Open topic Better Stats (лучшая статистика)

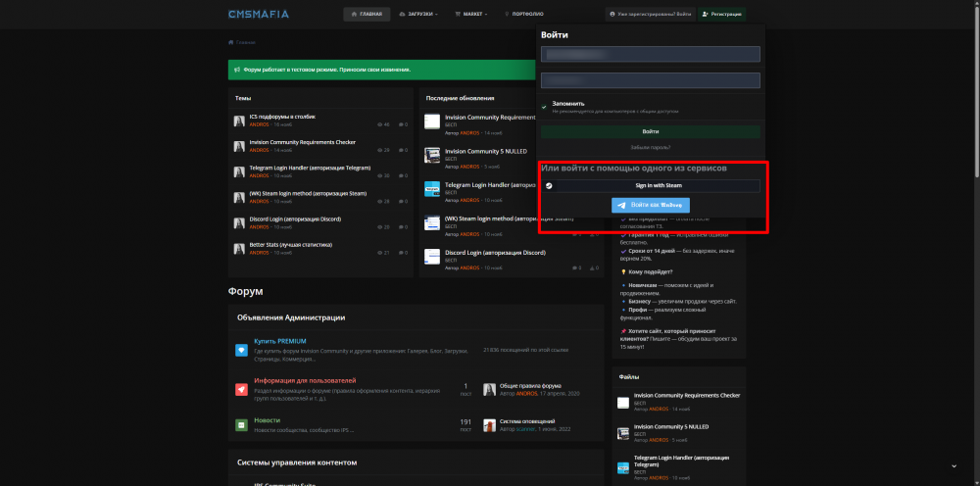[x=291, y=245]
